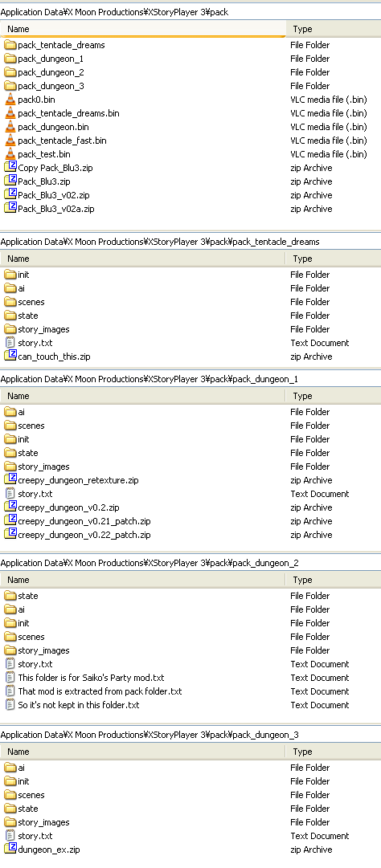Click zip icon of Pack_Blu3_v02.zip
Screen dimensions: 381x868
pos(10,194)
